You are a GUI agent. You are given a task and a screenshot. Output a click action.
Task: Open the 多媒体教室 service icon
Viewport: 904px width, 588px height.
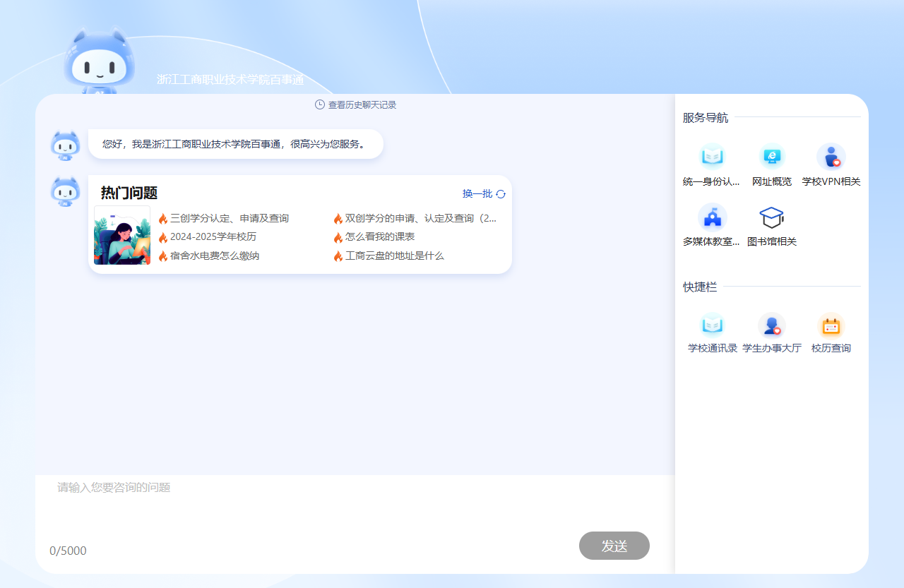pos(712,217)
